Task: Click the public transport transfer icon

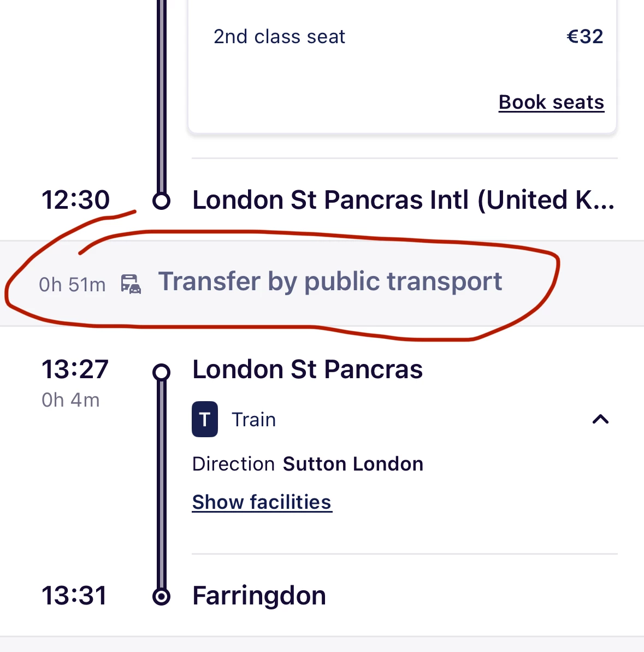Action: coord(131,284)
